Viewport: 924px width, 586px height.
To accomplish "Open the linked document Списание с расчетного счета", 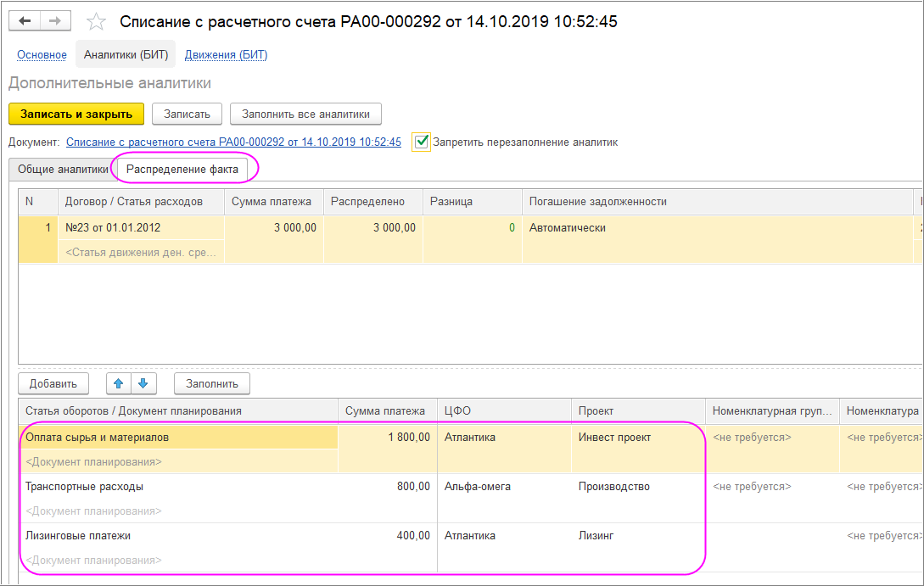I will [233, 142].
